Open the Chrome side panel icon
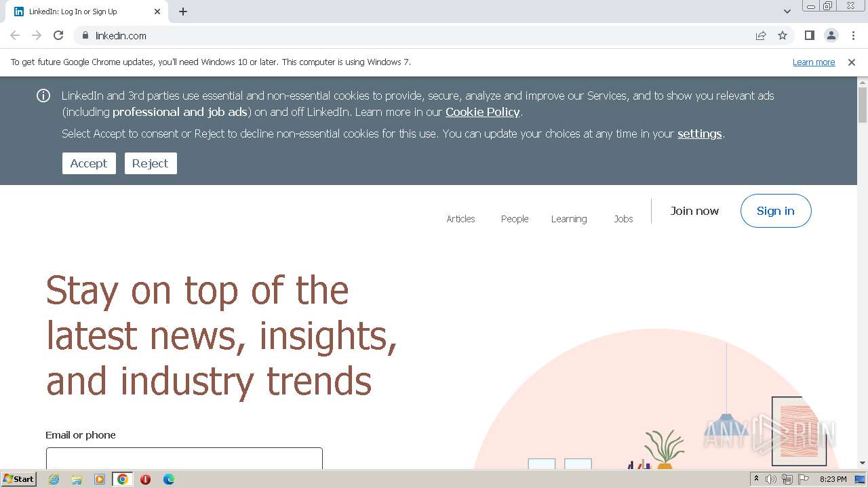This screenshot has width=868, height=488. click(810, 35)
